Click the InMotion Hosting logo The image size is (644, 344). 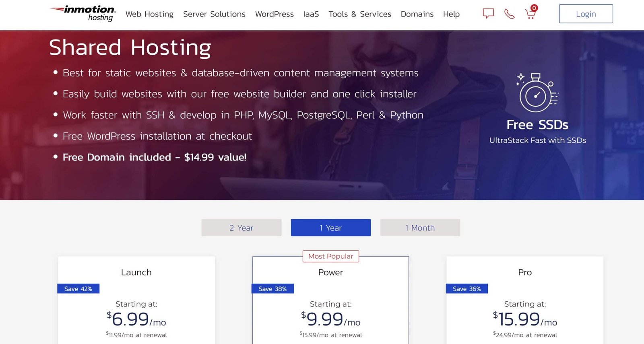coord(83,14)
